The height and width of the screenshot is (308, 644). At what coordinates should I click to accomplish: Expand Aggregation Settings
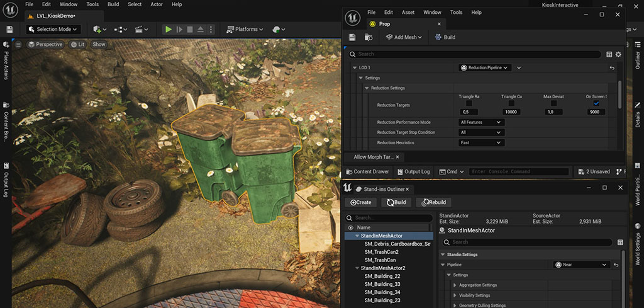coord(455,285)
